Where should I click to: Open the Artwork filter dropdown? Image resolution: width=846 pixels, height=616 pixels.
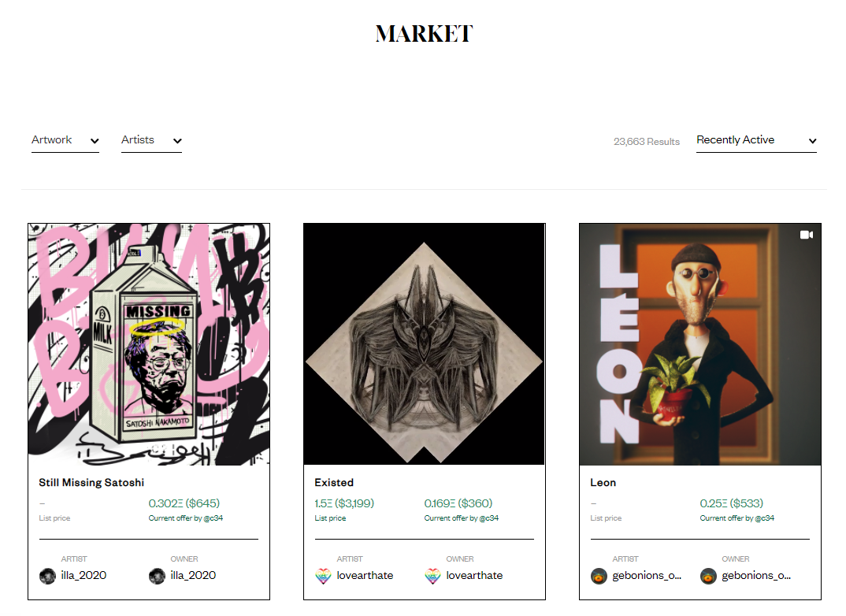[65, 140]
